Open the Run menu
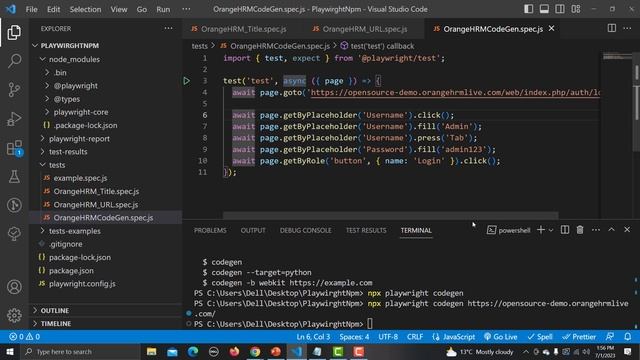Image resolution: width=640 pixels, height=360 pixels. coord(163,9)
